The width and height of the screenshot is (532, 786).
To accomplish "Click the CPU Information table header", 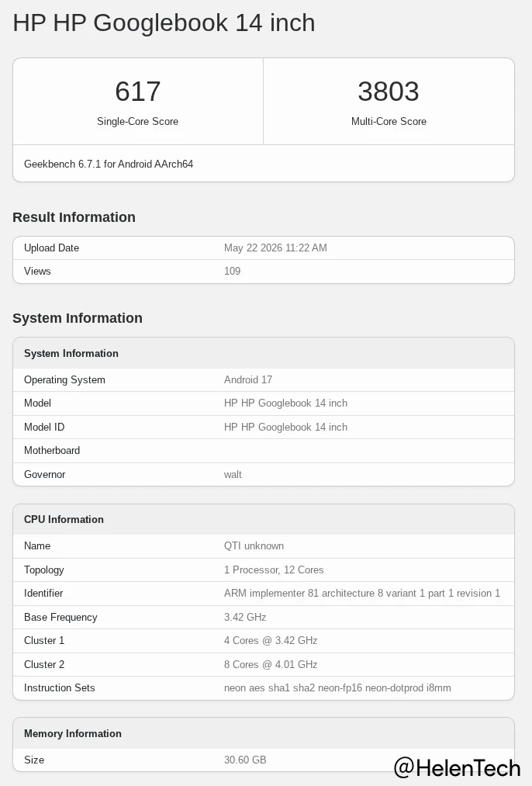I will coord(64,519).
